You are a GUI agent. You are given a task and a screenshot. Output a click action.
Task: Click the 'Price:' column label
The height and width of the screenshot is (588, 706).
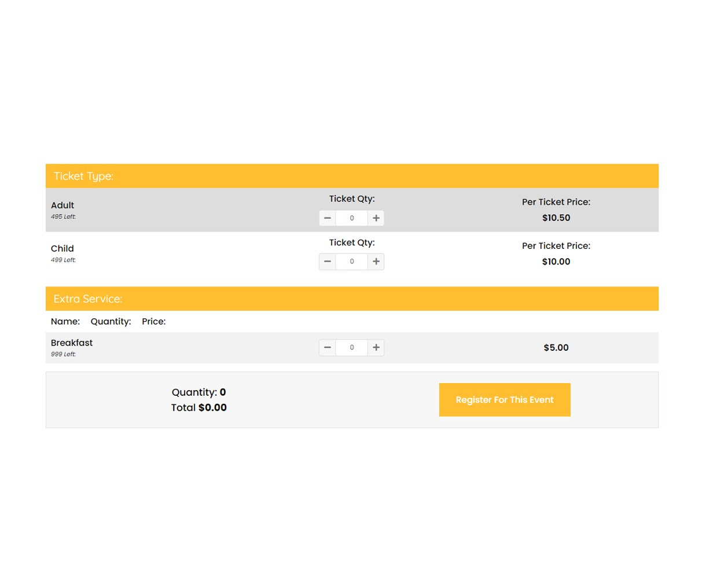pyautogui.click(x=154, y=322)
